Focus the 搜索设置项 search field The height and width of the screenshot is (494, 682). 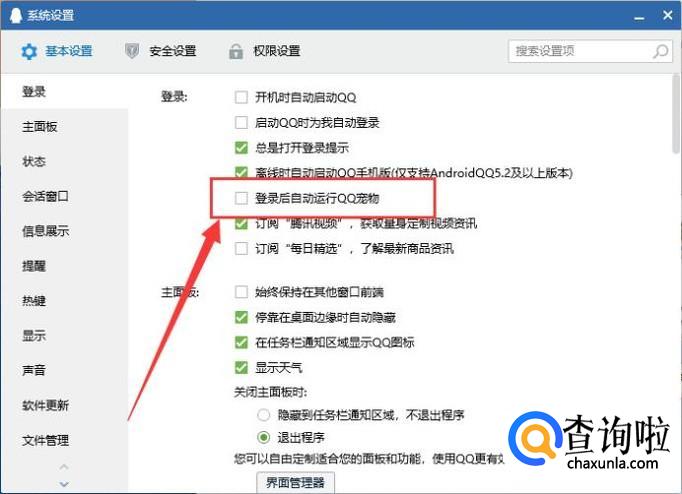[x=590, y=51]
